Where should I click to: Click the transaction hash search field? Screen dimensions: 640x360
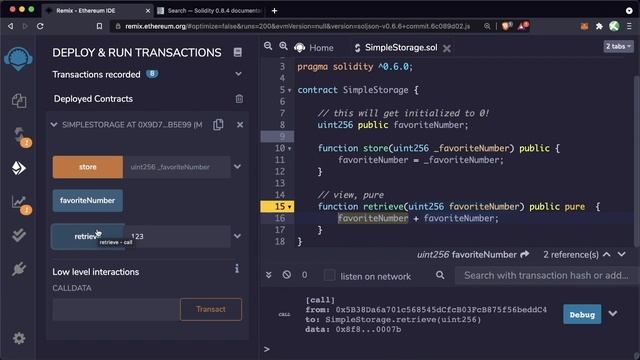point(546,276)
